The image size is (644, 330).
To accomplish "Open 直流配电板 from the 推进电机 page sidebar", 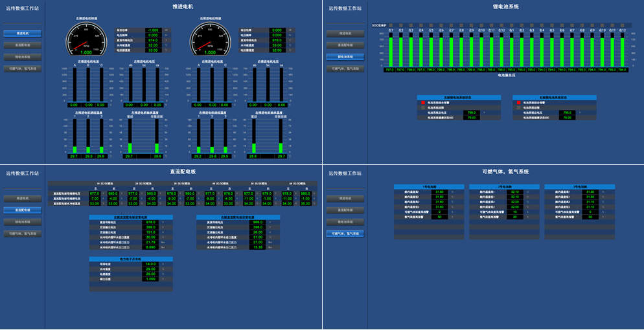I will pos(22,45).
